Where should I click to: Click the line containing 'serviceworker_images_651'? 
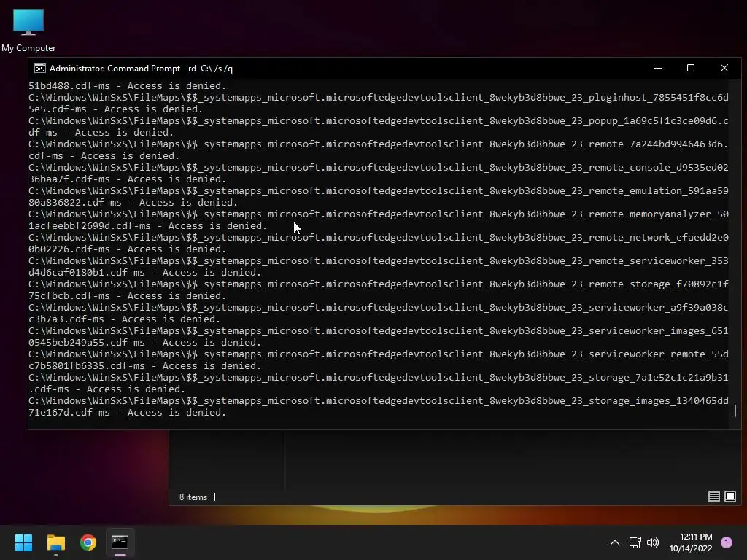pyautogui.click(x=379, y=330)
